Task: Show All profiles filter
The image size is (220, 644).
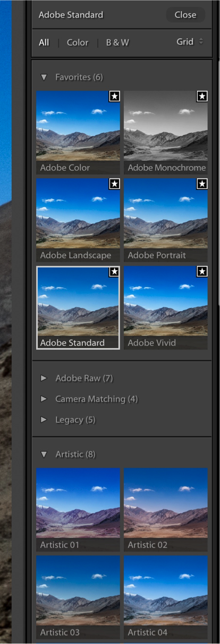Action: point(44,42)
